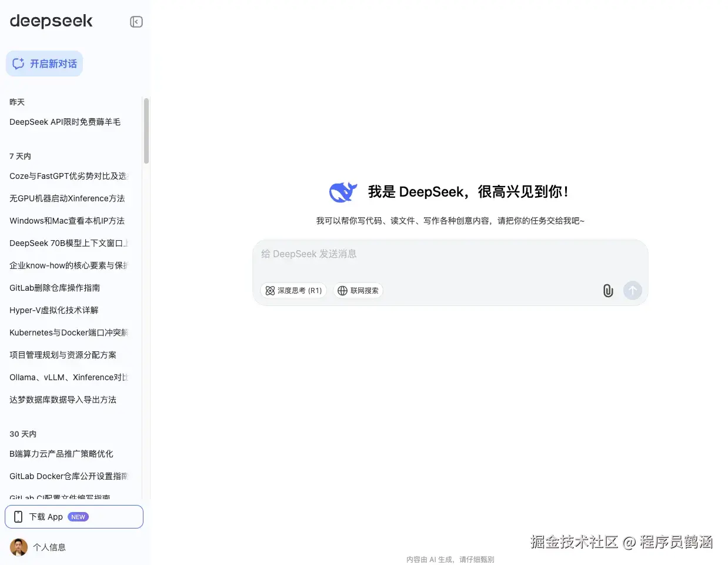Image resolution: width=728 pixels, height=565 pixels.
Task: Open chat Kubernetes与Docker端口冲突
Action: pyautogui.click(x=68, y=333)
